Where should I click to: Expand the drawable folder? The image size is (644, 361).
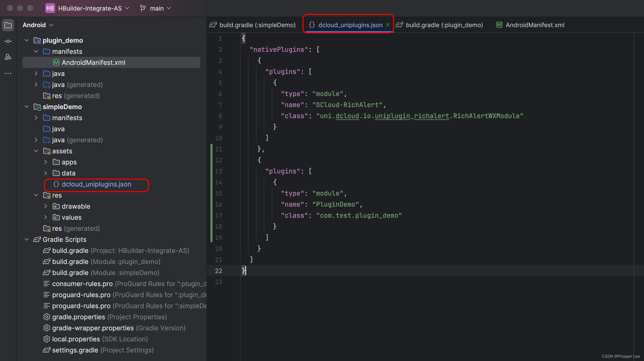coord(46,206)
